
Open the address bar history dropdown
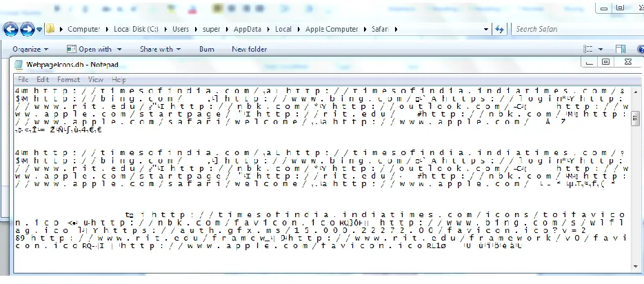tap(486, 29)
